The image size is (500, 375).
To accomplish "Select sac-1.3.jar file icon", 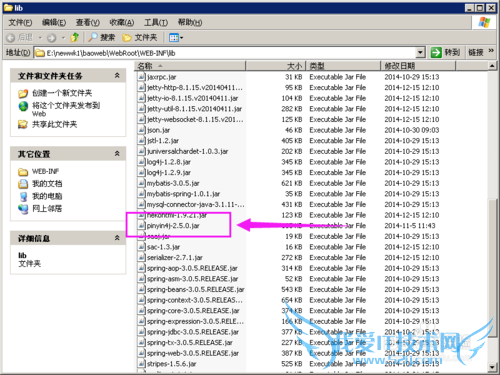I will (x=142, y=247).
